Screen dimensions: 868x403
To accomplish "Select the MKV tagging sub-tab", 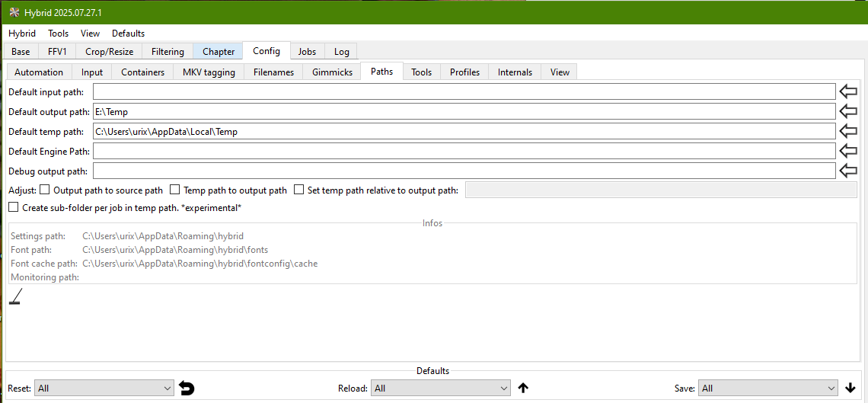I will [x=209, y=72].
